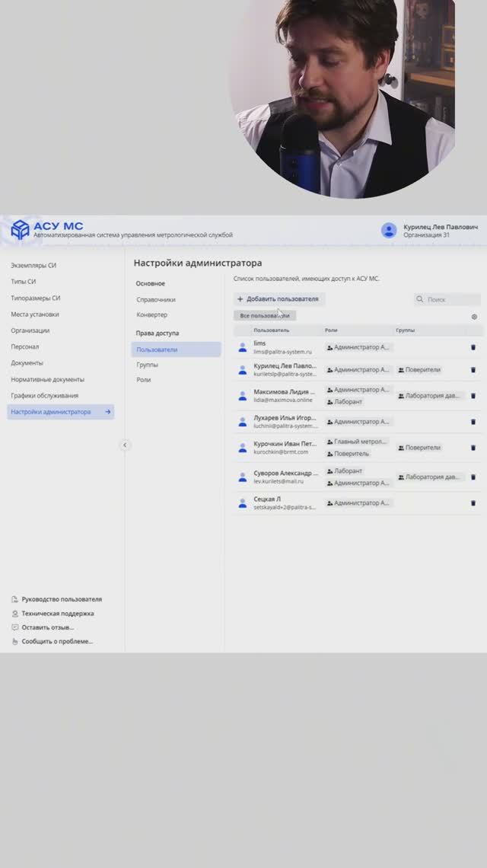Click avatar icon beside Максимова Лидия

[x=243, y=395]
